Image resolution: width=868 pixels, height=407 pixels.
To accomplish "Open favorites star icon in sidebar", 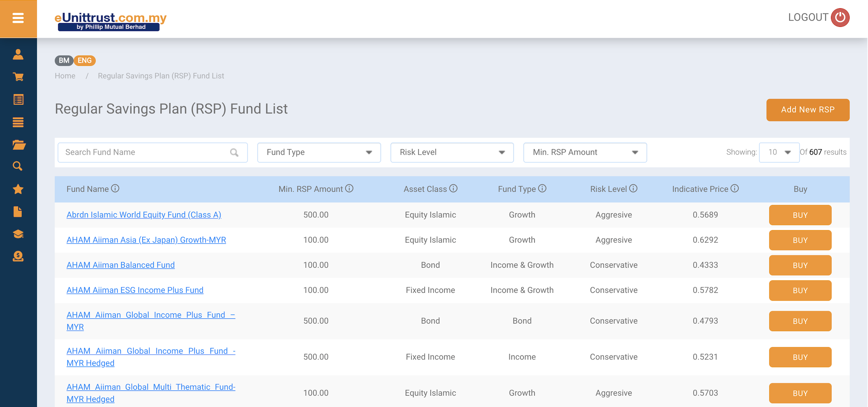I will (x=18, y=189).
